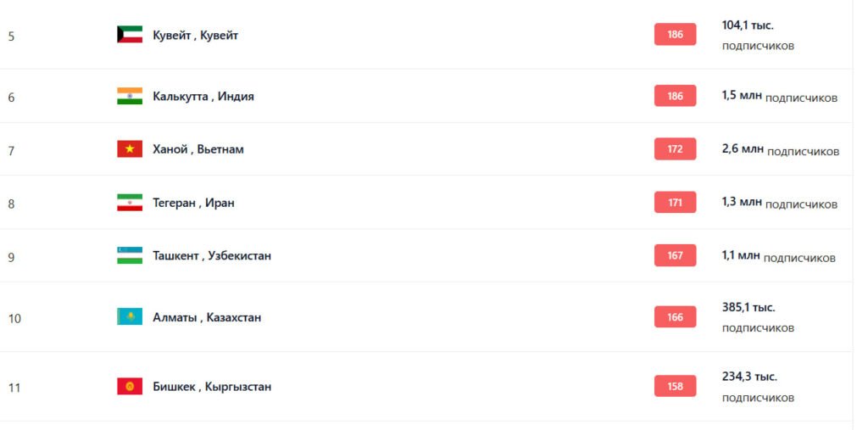Viewport: 868px width, 430px height.
Task: Click the Iran flag icon
Action: click(x=130, y=203)
